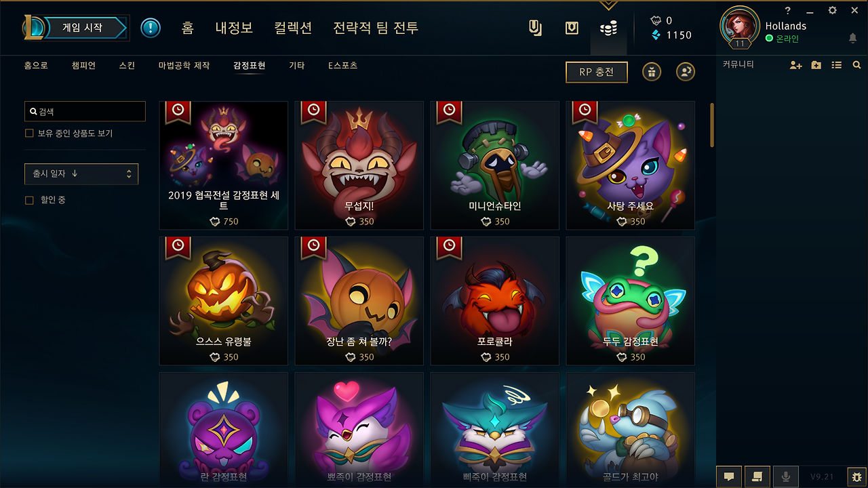Open the notification bell icon
The width and height of the screenshot is (868, 488).
(852, 39)
